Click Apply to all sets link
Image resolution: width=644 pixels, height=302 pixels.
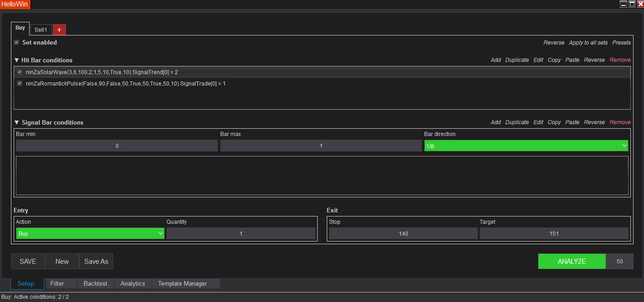pos(588,43)
